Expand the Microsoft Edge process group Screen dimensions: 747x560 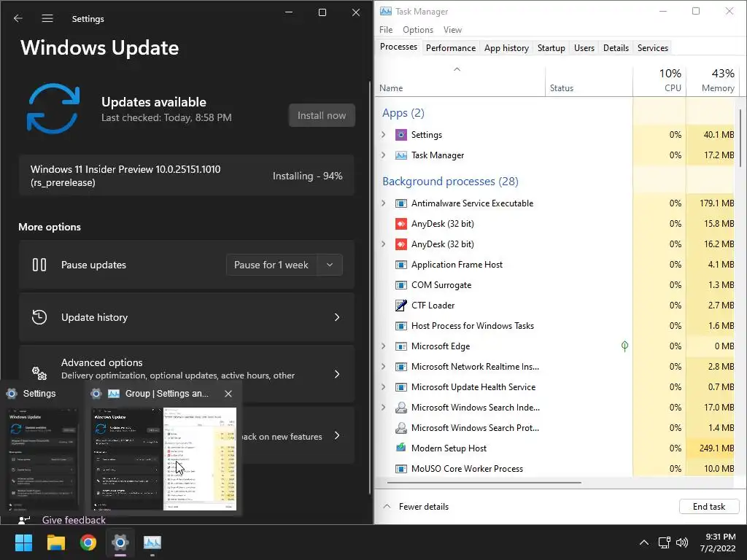[x=384, y=346]
